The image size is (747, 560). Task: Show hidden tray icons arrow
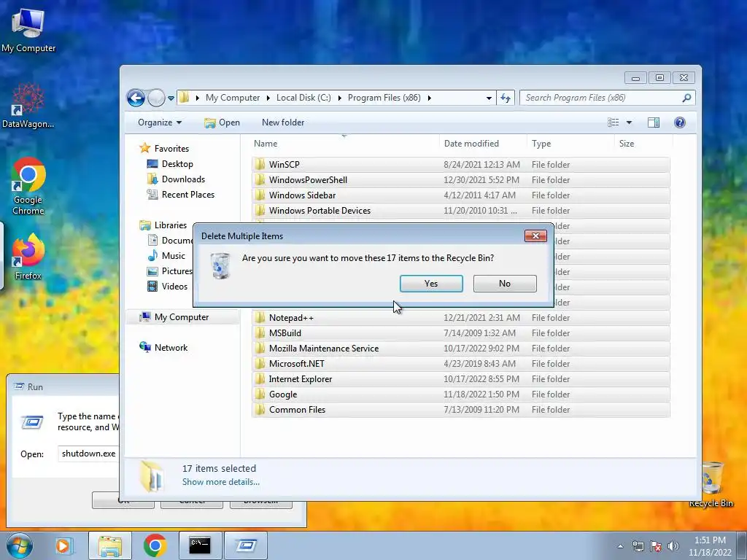pyautogui.click(x=620, y=546)
